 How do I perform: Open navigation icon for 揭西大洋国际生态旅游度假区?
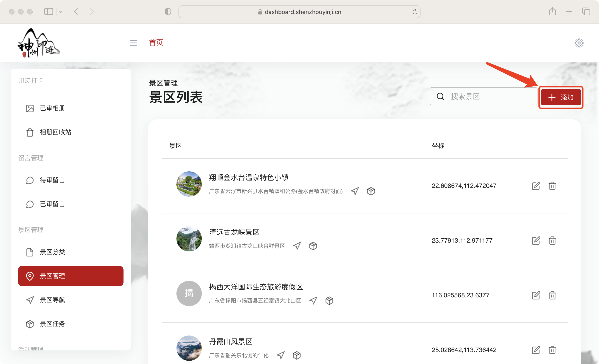pos(313,300)
